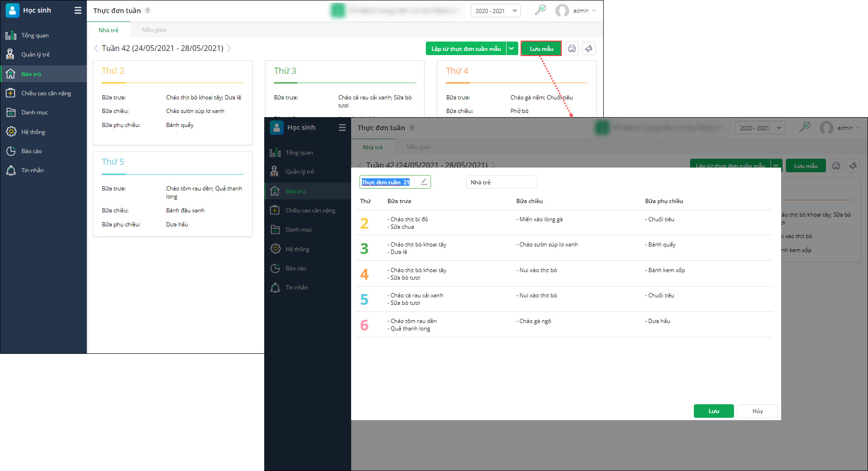Expand the arrow next to Lập từ thực đơn tuần mẫu
This screenshot has width=868, height=471.
coord(512,49)
